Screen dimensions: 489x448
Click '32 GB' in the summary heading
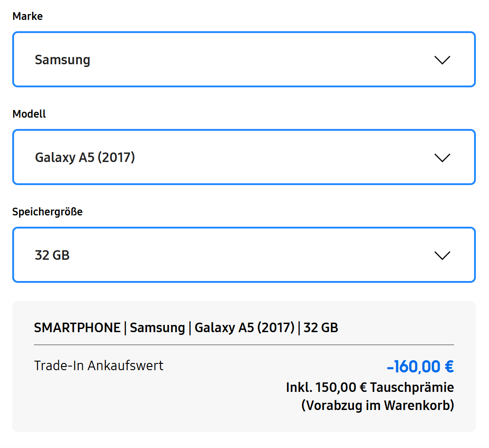pyautogui.click(x=321, y=328)
